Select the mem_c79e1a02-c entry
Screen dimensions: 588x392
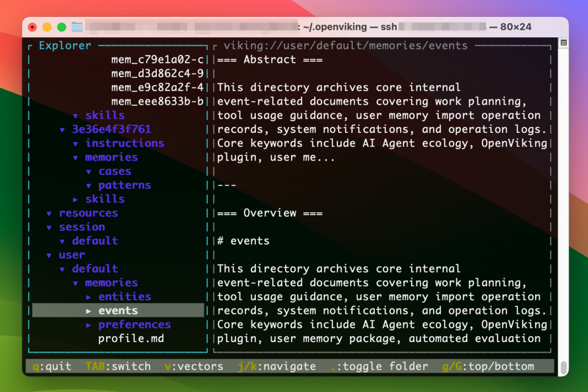[x=157, y=60]
